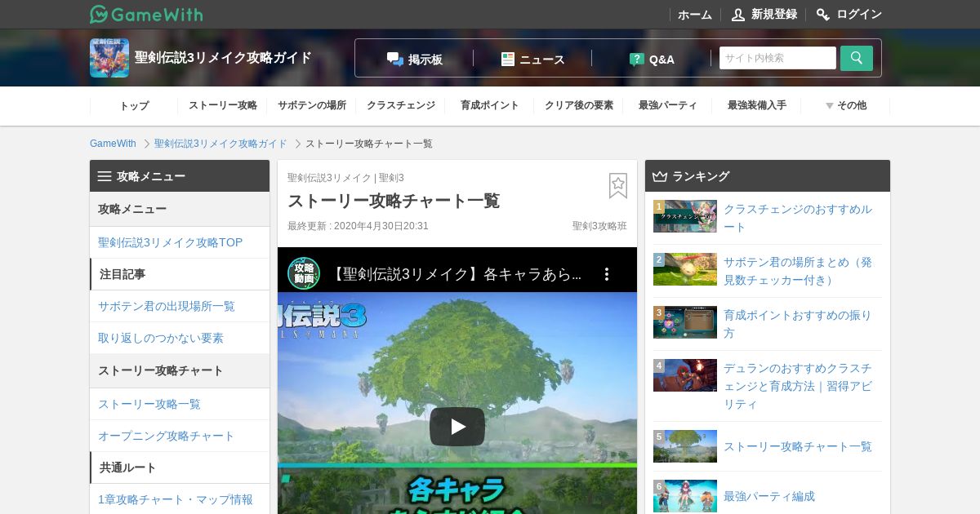The height and width of the screenshot is (514, 980).
Task: Open the 育成ポイント tab
Action: [490, 105]
